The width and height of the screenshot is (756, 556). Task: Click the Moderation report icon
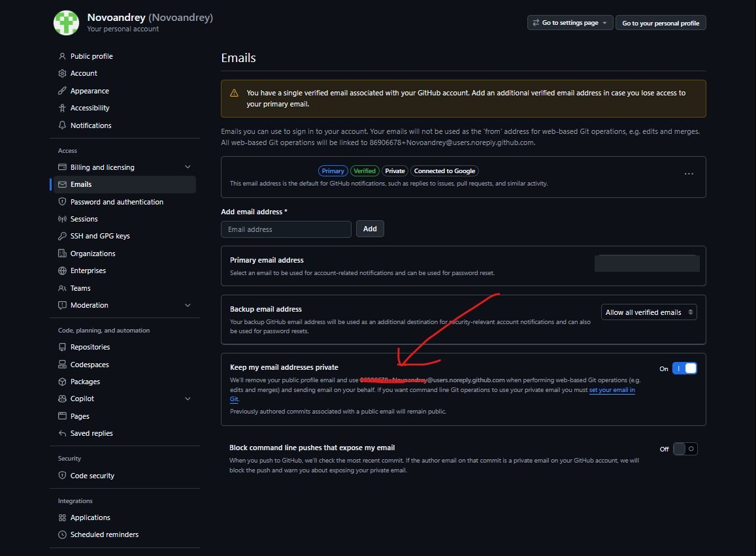pos(62,305)
